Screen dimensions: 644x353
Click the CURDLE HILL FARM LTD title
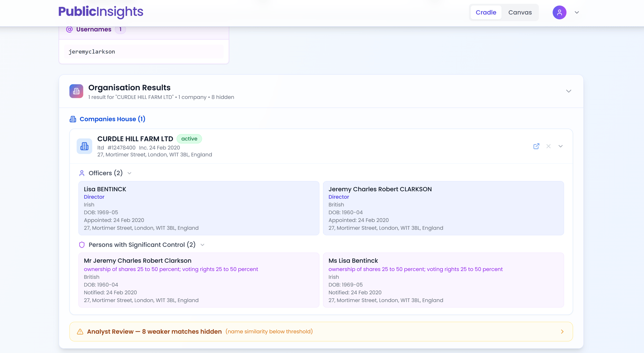point(135,139)
